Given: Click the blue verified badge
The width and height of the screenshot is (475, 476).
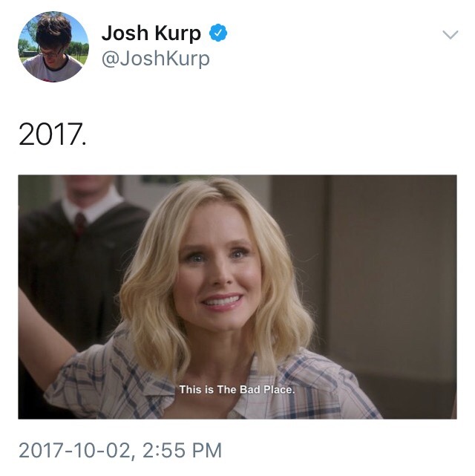Looking at the screenshot, I should [218, 33].
